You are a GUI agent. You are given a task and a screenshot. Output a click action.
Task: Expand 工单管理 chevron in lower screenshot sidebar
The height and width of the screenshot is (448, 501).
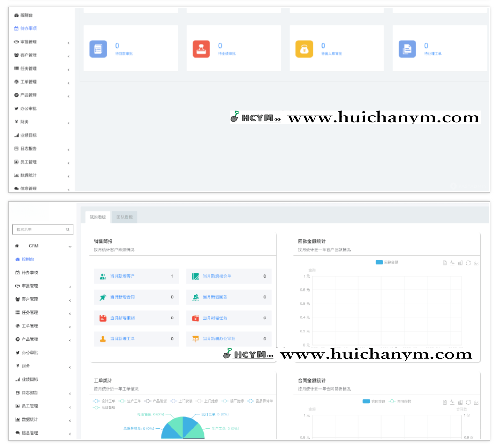point(70,327)
